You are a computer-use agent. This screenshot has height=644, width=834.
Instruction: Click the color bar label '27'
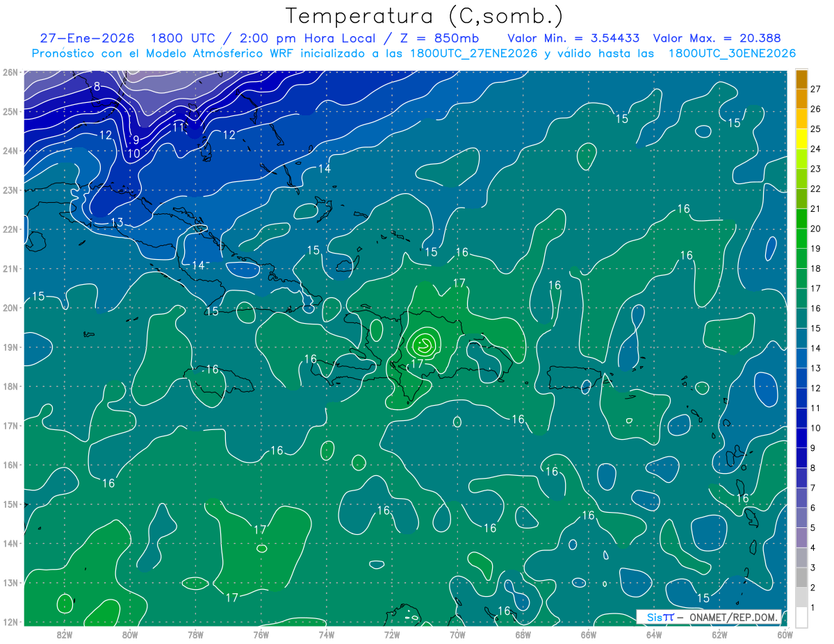[816, 89]
